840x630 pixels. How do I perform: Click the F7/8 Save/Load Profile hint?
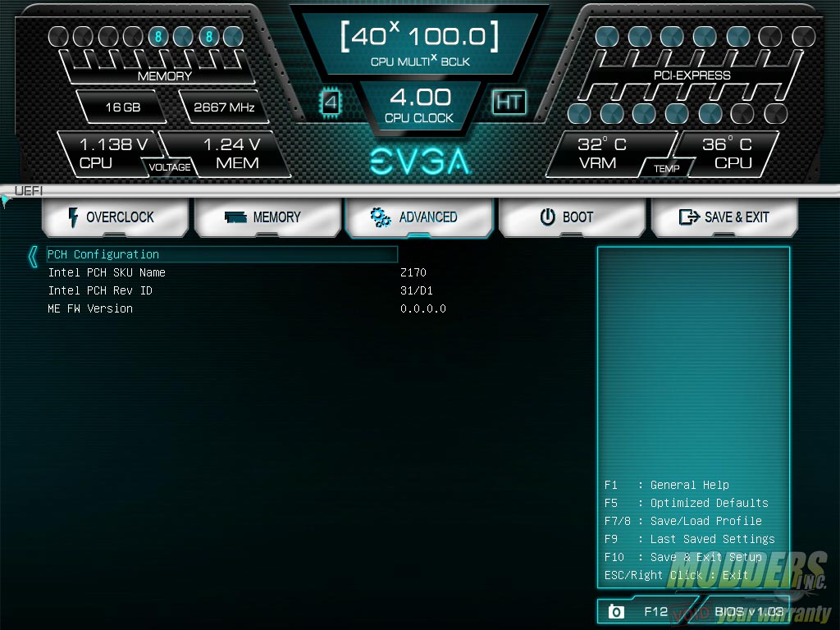tap(683, 521)
